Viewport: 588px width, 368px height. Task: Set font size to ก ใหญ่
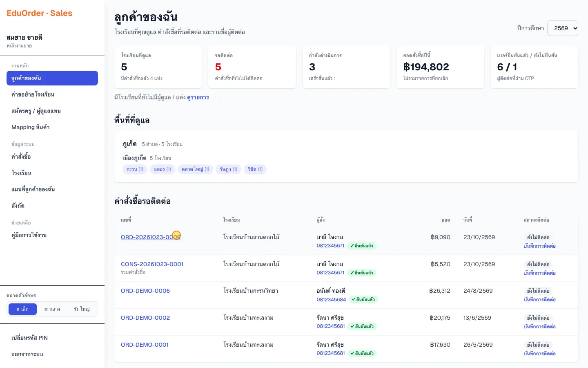point(82,309)
